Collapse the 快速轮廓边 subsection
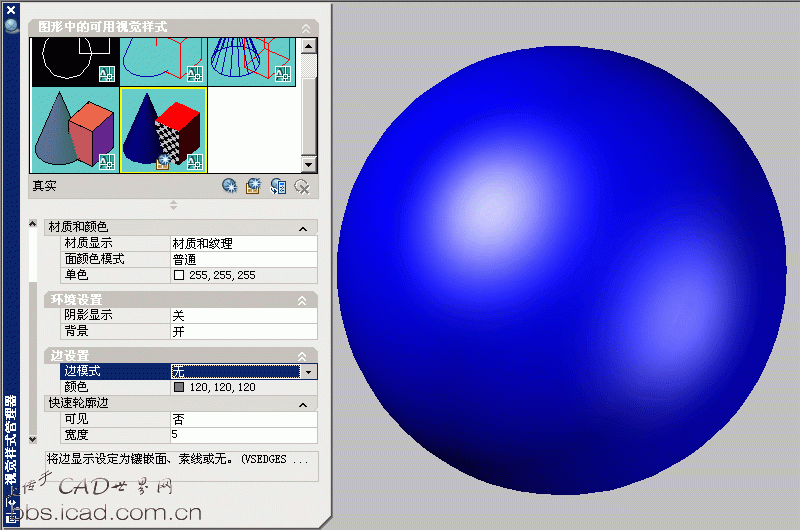Viewport: 800px width, 530px height. 302,404
